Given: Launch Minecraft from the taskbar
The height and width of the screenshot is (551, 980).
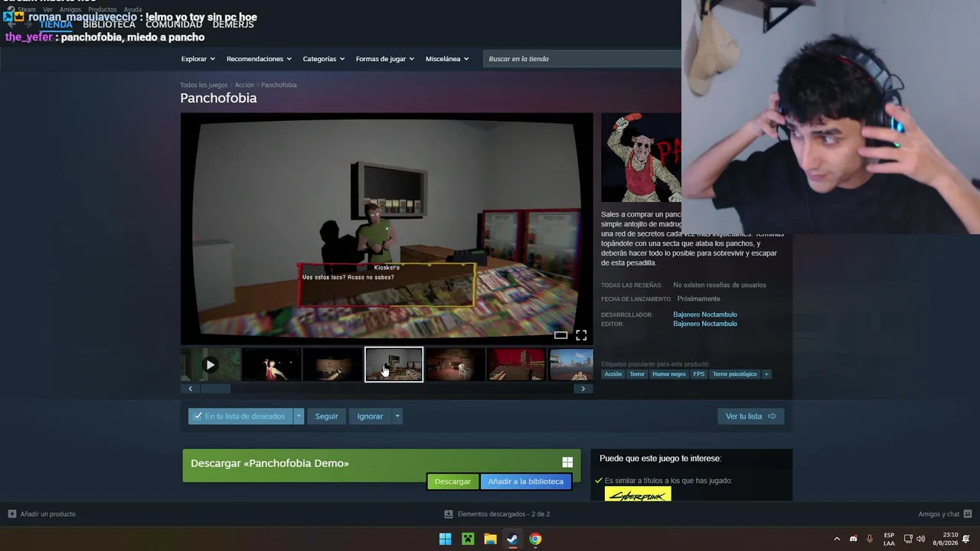Looking at the screenshot, I should [468, 539].
